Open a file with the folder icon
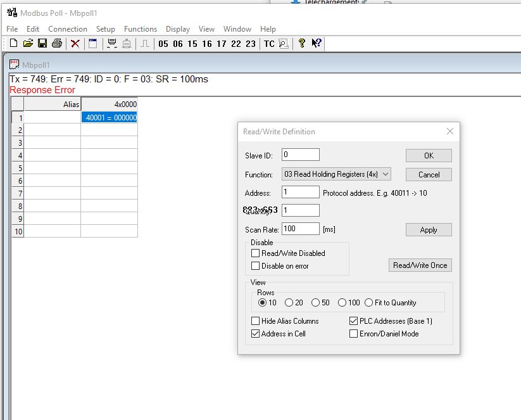 pyautogui.click(x=28, y=43)
